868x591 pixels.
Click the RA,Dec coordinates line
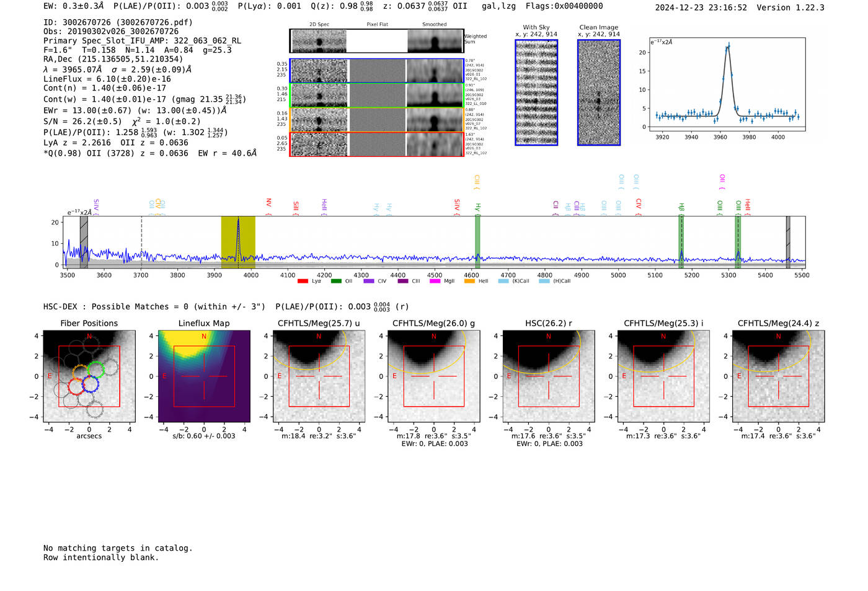(x=113, y=60)
